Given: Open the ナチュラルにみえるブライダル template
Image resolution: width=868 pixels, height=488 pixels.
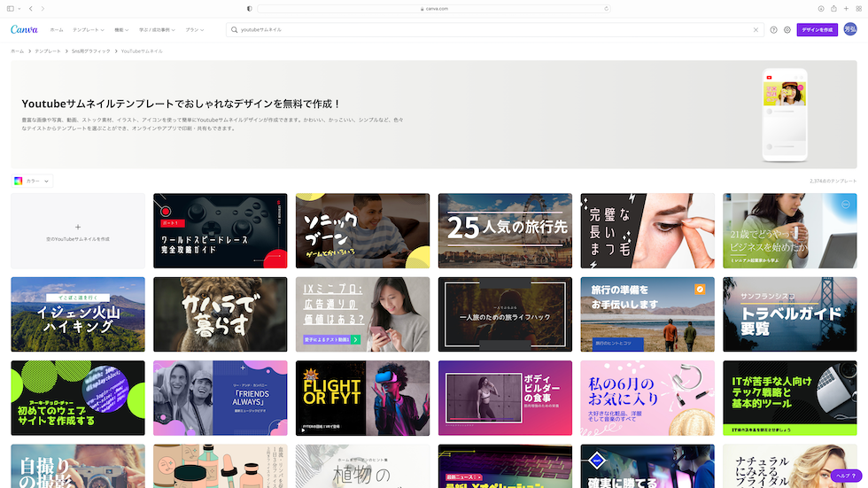Looking at the screenshot, I should coord(789,466).
